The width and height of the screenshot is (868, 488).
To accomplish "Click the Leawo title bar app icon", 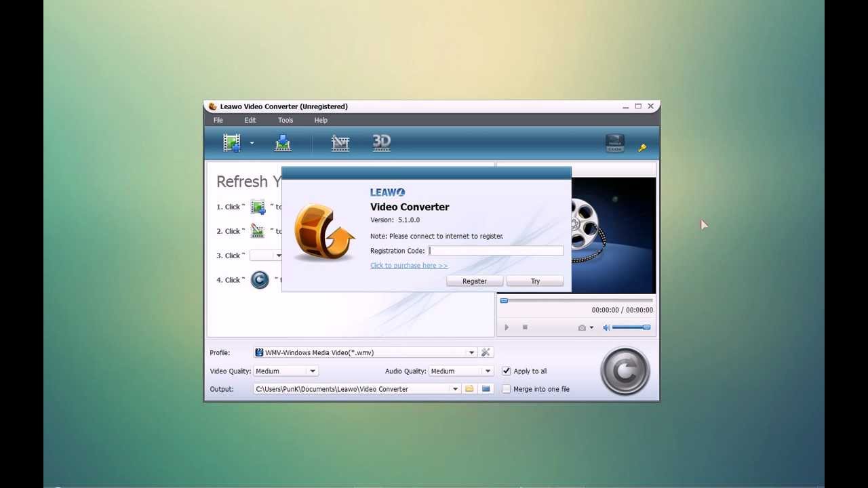I will point(212,106).
